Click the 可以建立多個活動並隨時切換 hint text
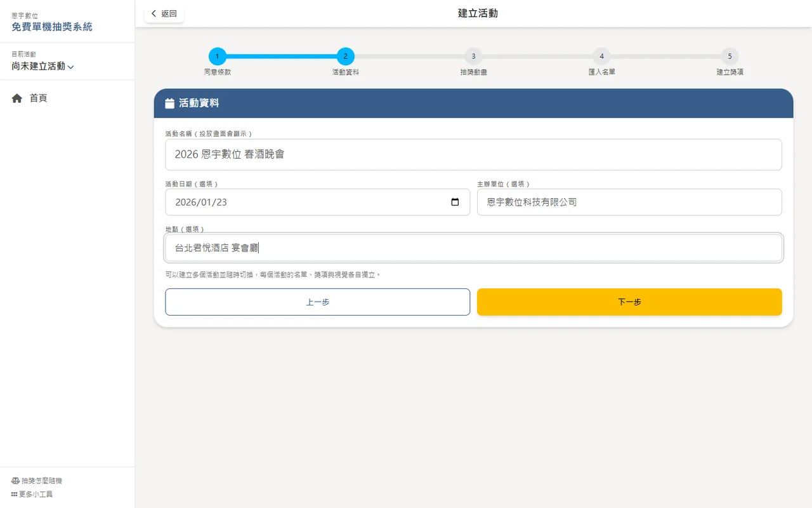Viewport: 812px width, 508px height. click(x=273, y=275)
